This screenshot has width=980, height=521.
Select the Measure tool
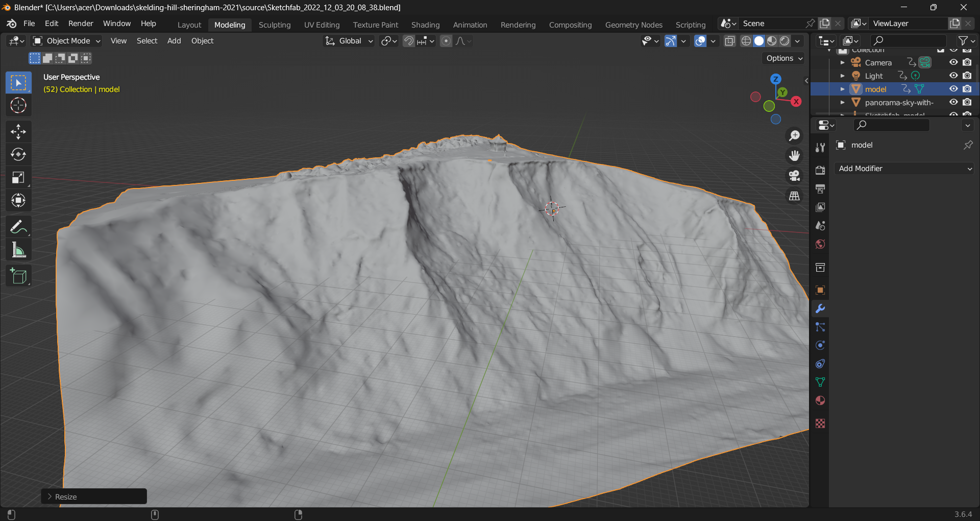(x=18, y=250)
